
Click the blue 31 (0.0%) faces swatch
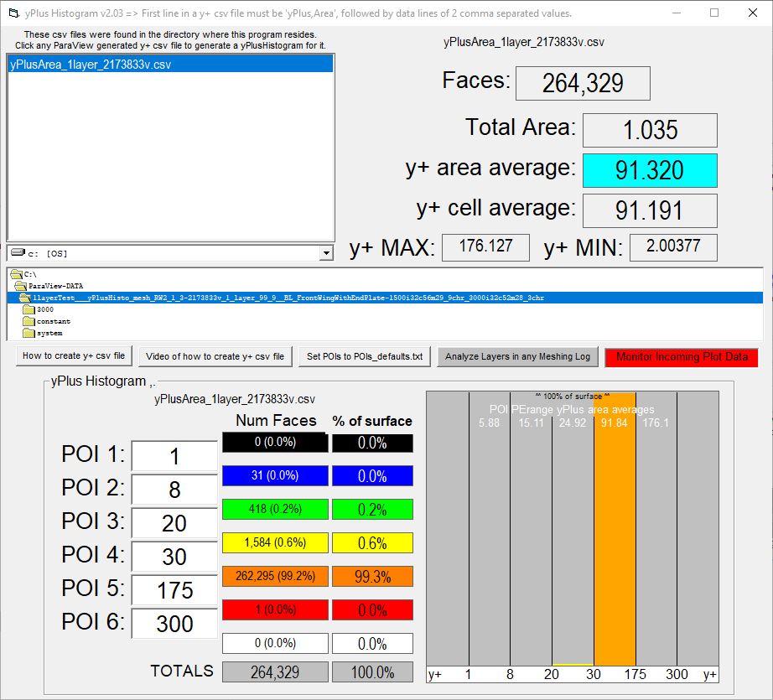pyautogui.click(x=275, y=476)
